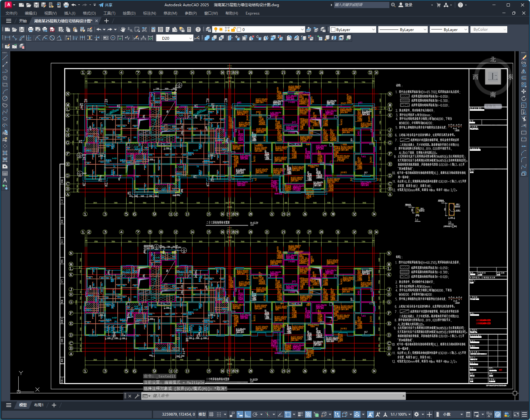Screen dimensions: 530x420
Task: Select the Multiline Text (A) tool
Action: pyautogui.click(x=5, y=180)
